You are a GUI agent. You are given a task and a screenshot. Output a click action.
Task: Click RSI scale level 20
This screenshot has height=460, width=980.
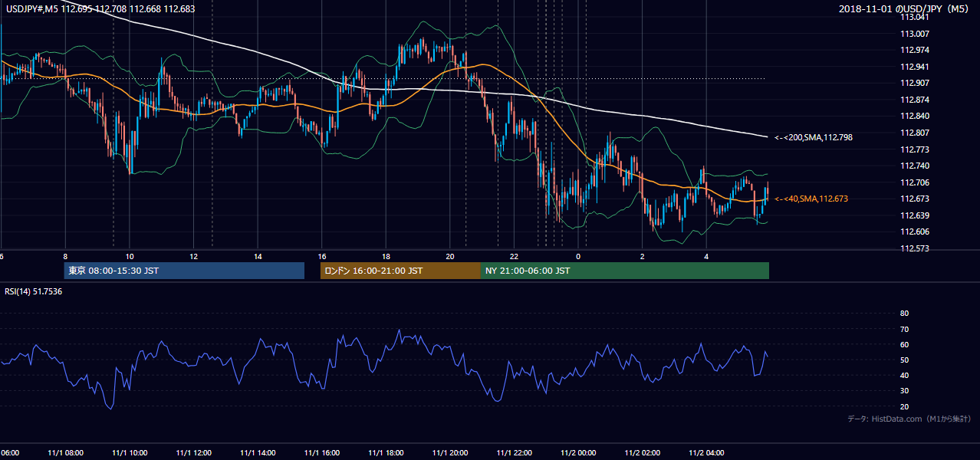click(904, 406)
